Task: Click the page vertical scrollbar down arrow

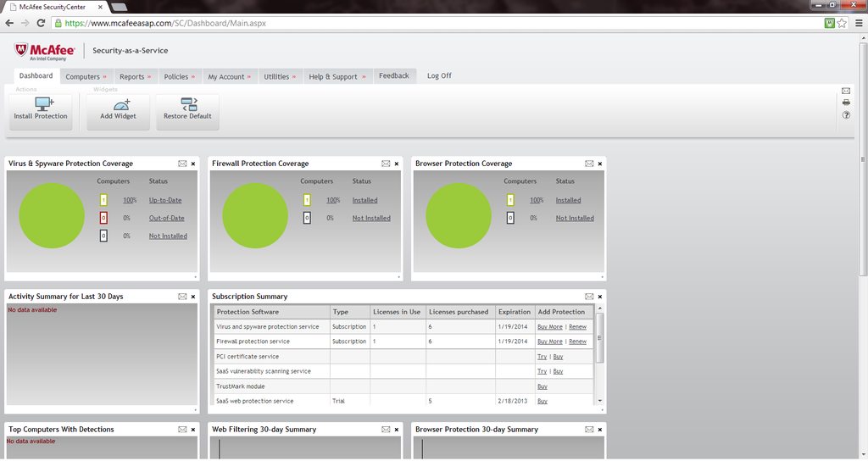Action: click(863, 455)
